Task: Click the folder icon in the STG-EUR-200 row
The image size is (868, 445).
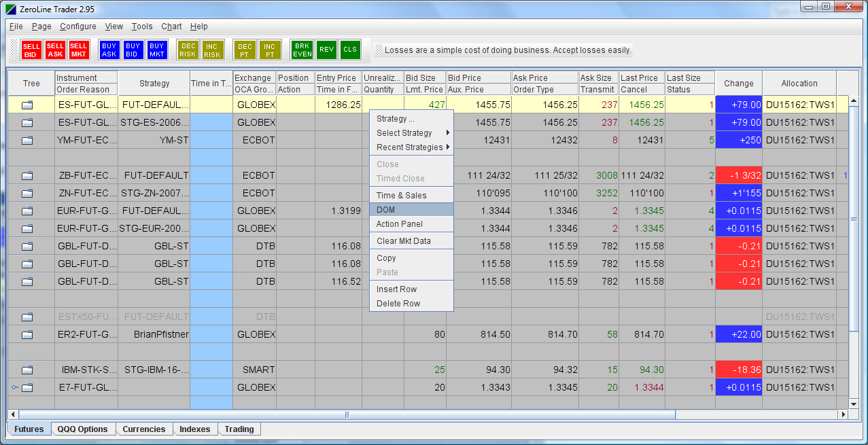Action: [27, 229]
